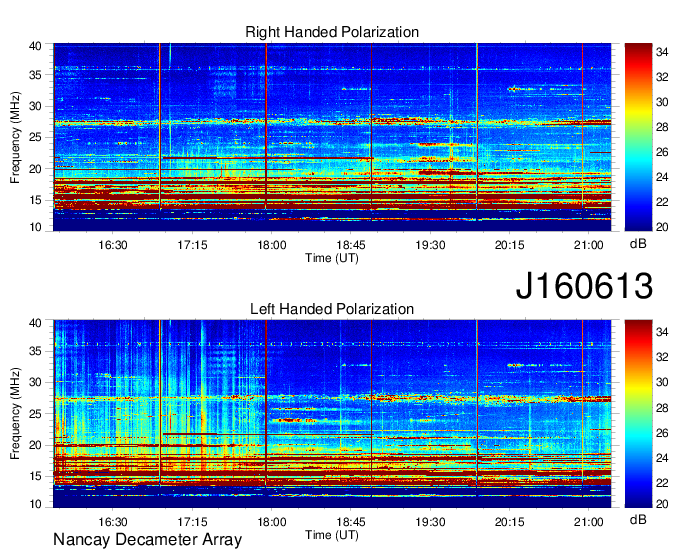This screenshot has height=552, width=680.
Task: Click dB unit label of Right Handed colorbar
Action: 638,244
